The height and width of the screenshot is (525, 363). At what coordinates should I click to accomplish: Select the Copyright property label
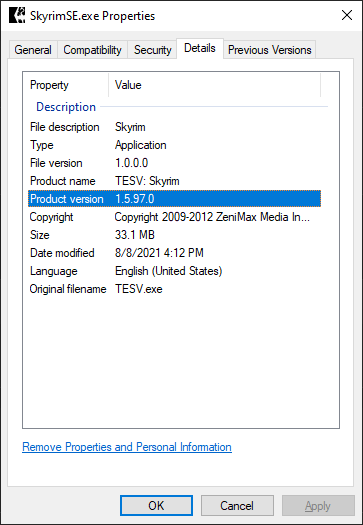(x=51, y=217)
